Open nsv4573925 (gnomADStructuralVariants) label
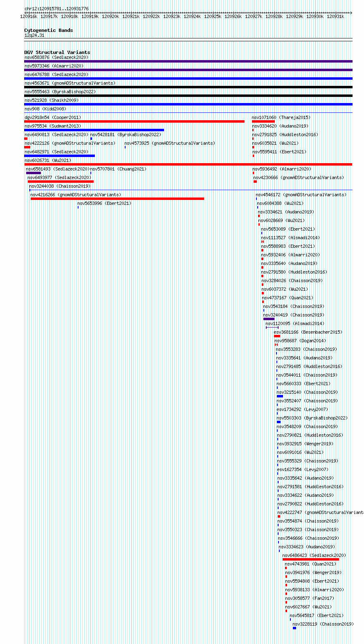 pos(170,144)
